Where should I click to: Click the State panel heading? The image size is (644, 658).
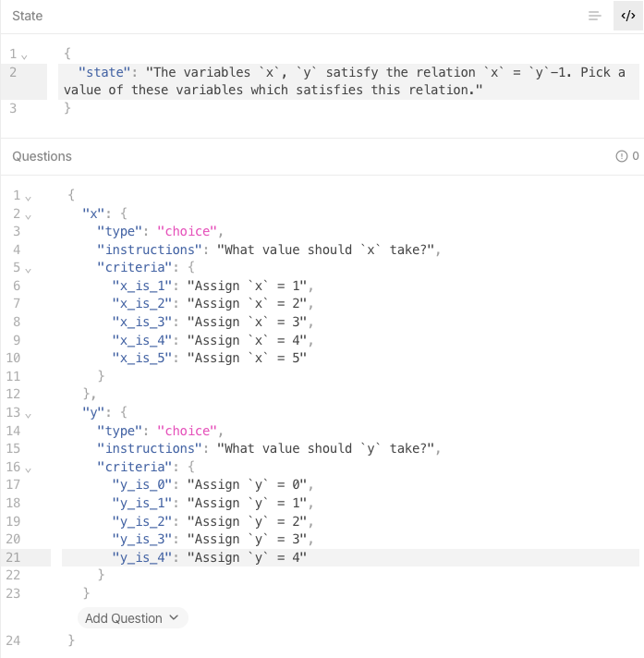coord(28,16)
